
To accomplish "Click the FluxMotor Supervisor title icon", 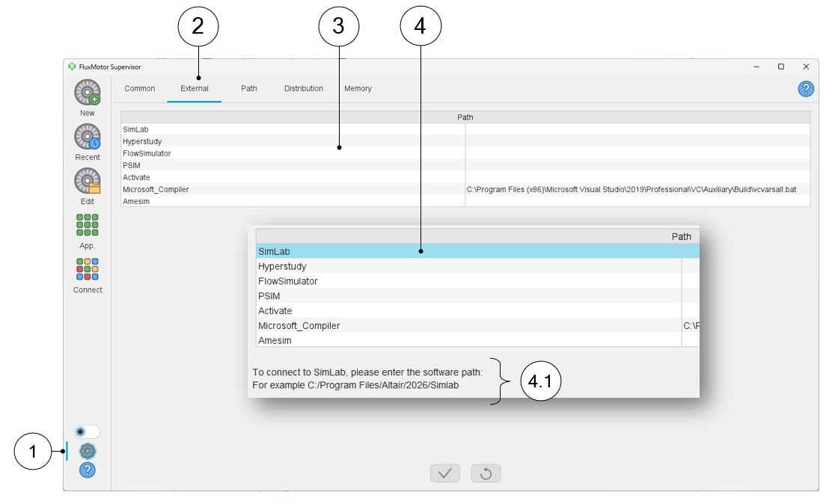I will [x=72, y=67].
